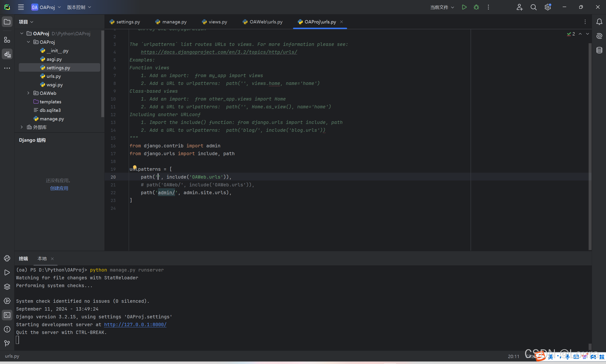This screenshot has width=606, height=364.
Task: Run the OAProj project with the Run icon
Action: 464,7
